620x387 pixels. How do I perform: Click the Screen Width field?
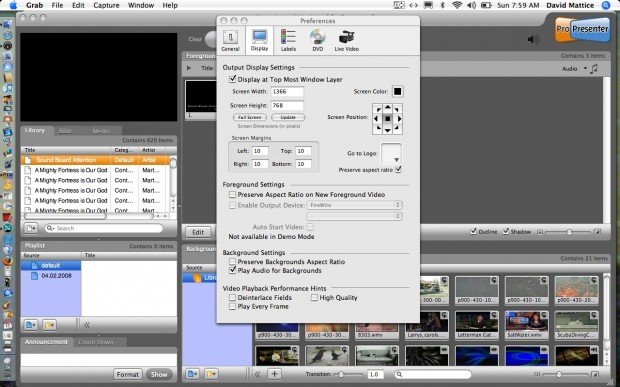pyautogui.click(x=287, y=91)
